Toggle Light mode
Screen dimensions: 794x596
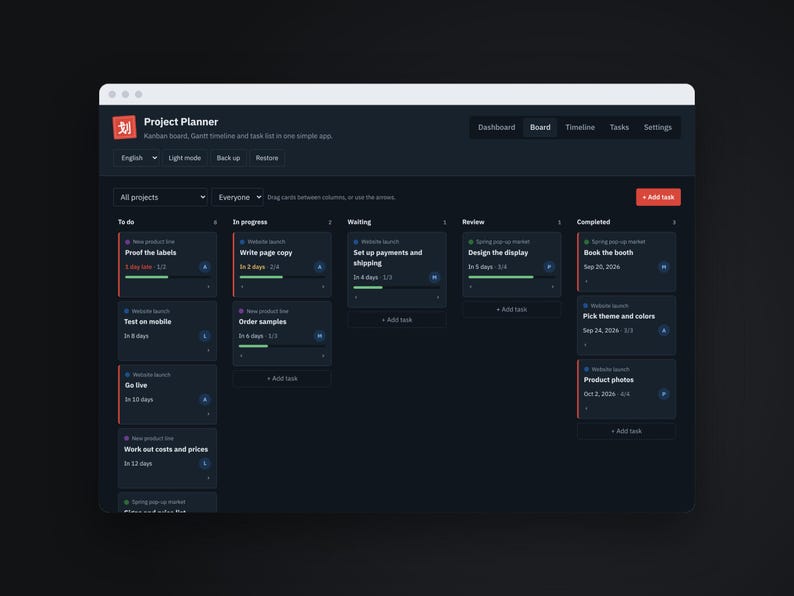pyautogui.click(x=184, y=158)
